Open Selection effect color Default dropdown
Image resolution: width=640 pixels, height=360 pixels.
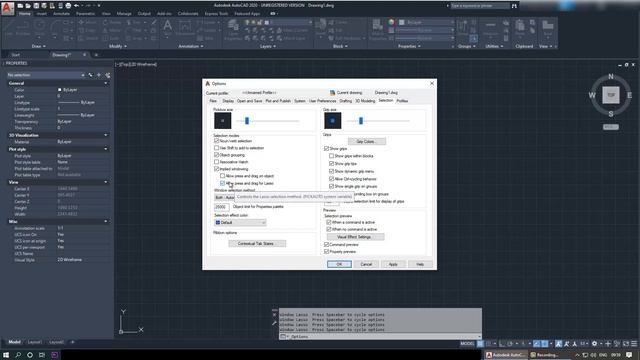point(240,222)
